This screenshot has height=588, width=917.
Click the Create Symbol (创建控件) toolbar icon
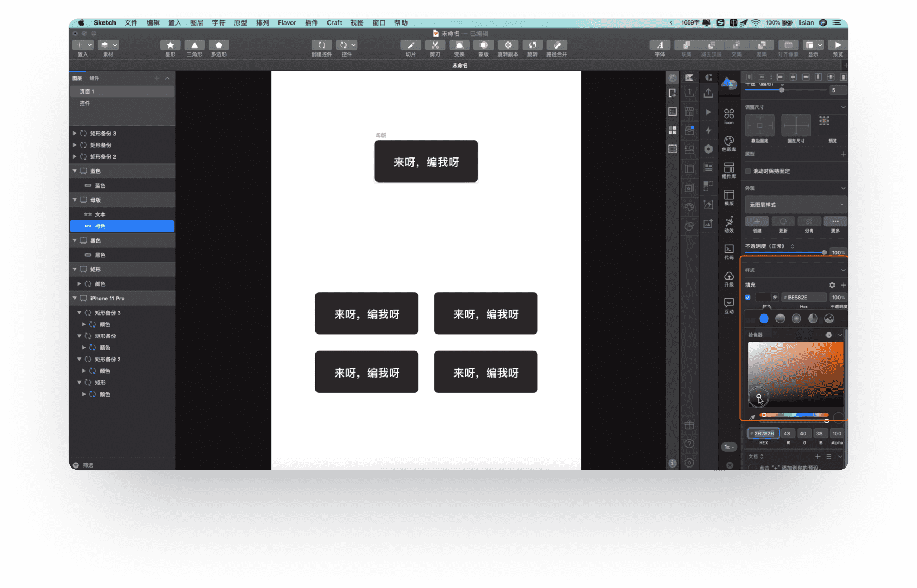[321, 45]
